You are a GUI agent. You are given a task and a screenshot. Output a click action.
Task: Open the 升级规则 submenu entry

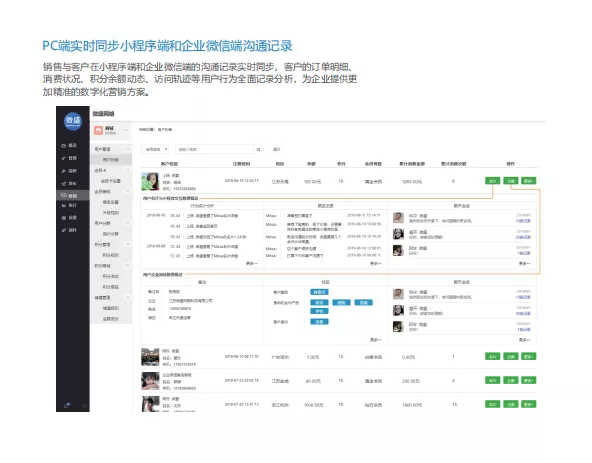point(111,213)
